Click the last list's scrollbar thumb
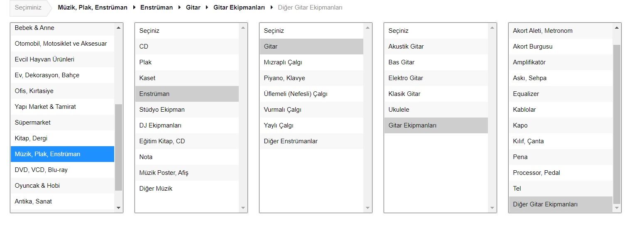This screenshot has width=644, height=228. 617,125
